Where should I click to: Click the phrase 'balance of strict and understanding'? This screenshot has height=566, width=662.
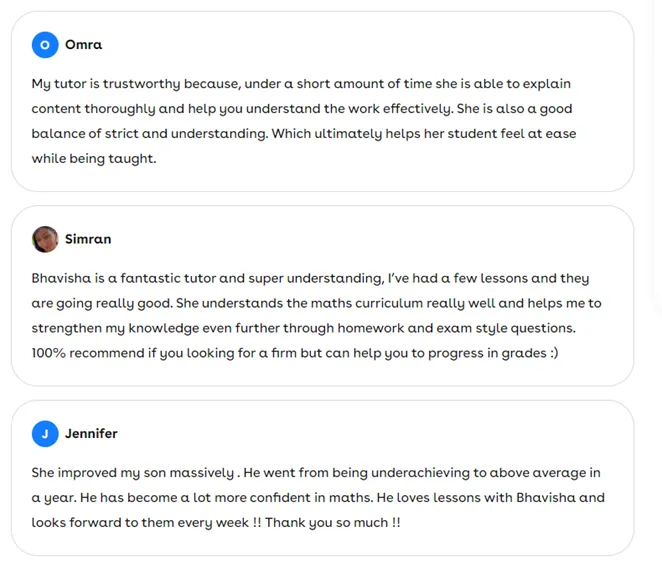pyautogui.click(x=149, y=134)
